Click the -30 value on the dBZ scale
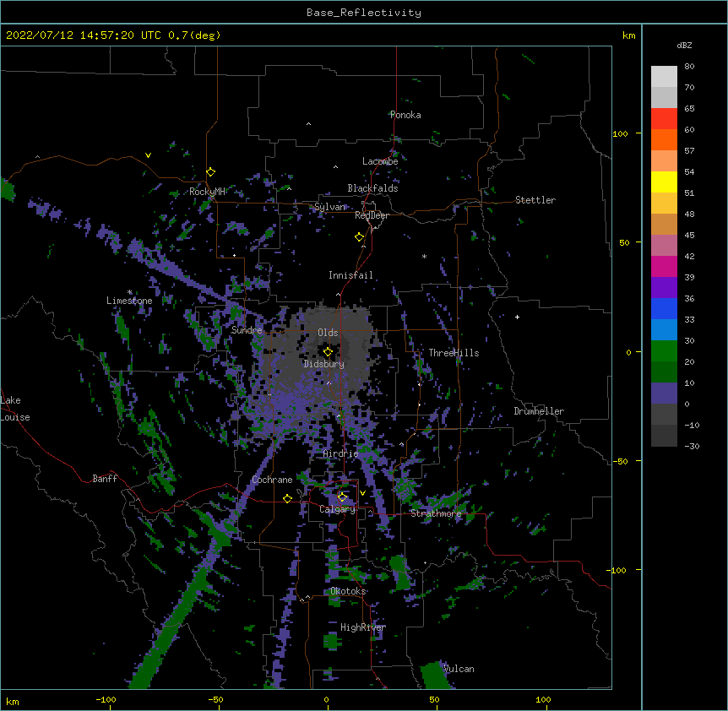This screenshot has height=711, width=728. 692,446
